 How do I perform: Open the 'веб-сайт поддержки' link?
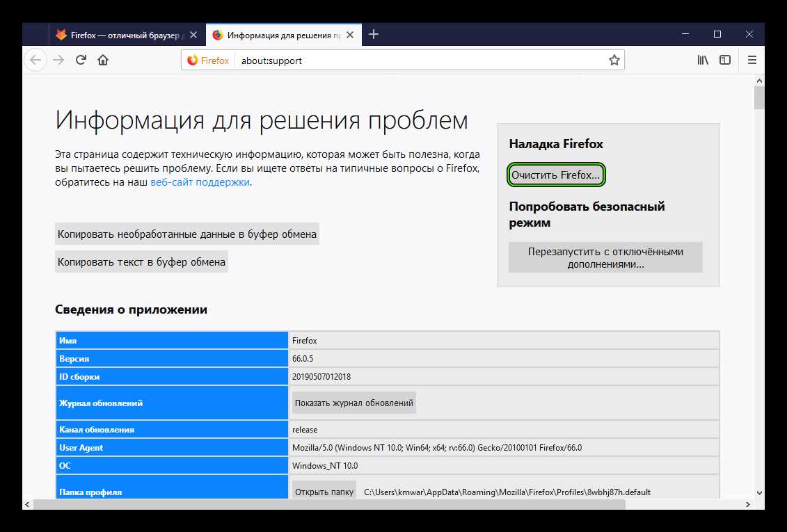click(200, 182)
